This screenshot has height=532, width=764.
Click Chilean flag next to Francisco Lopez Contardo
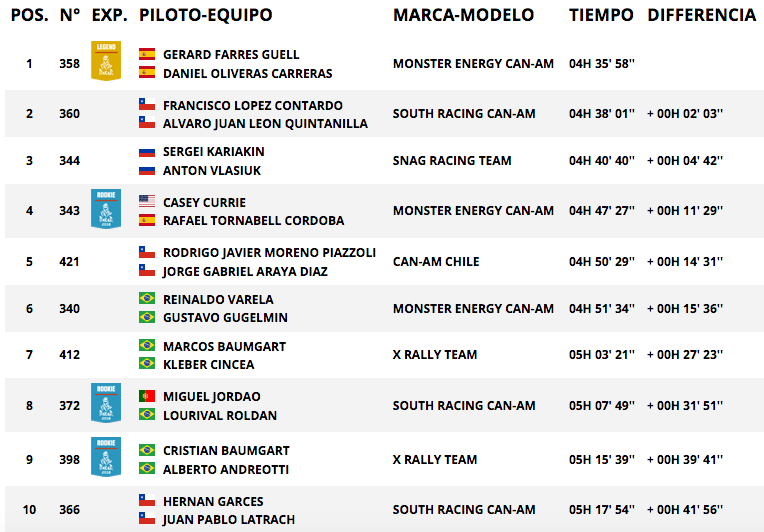[147, 104]
